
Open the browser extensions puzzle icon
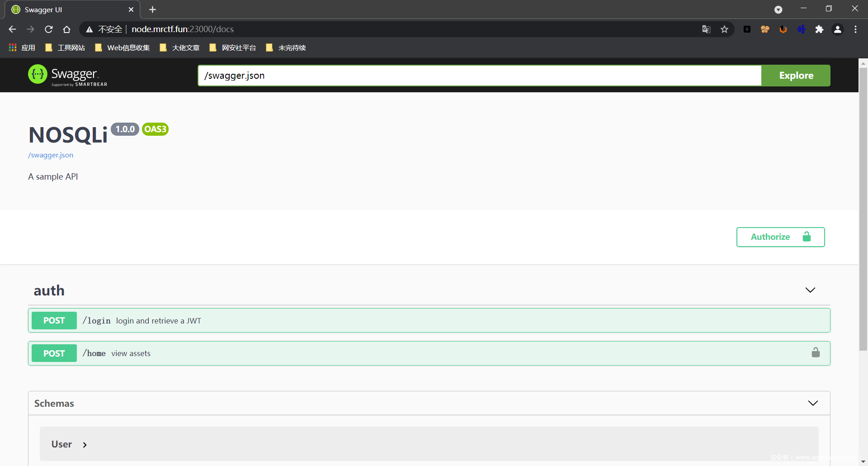point(819,29)
